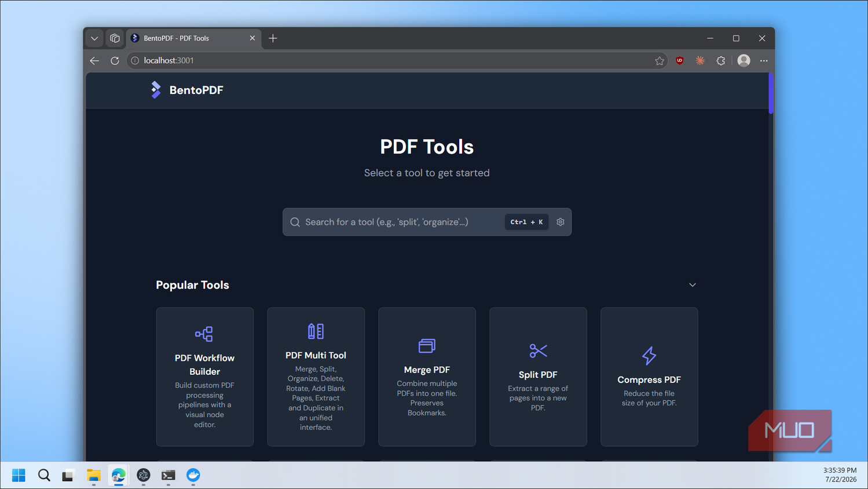
Task: Open the Windows Start menu
Action: pos(19,475)
